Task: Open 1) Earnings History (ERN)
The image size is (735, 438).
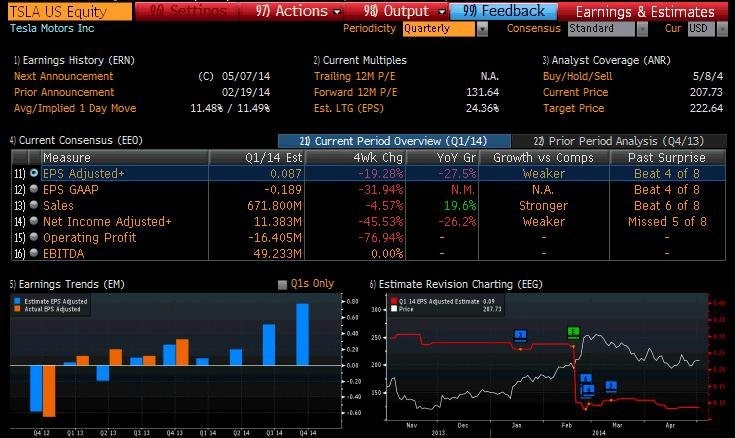Action: tap(74, 60)
